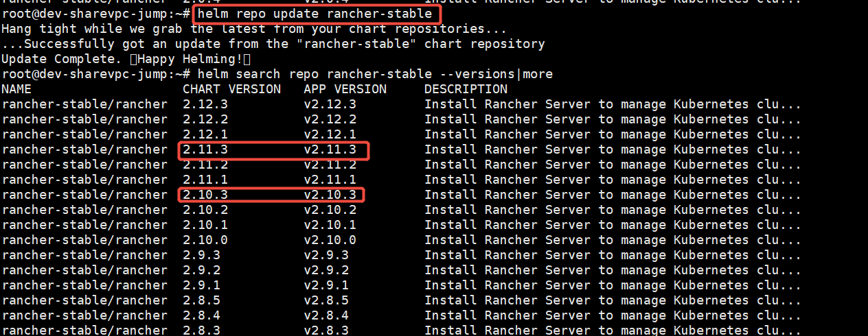This screenshot has width=868, height=336.
Task: Click the highlighted helm repo update command
Action: pos(315,14)
